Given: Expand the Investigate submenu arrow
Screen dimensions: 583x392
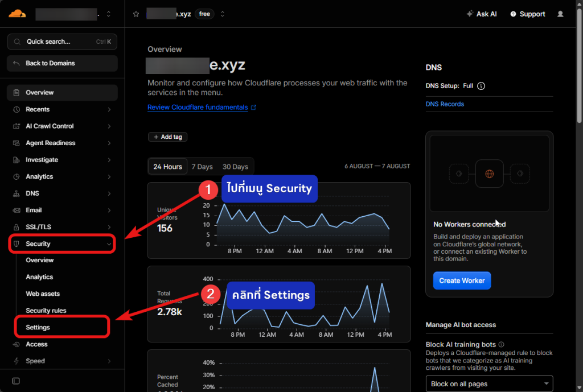Looking at the screenshot, I should click(109, 160).
